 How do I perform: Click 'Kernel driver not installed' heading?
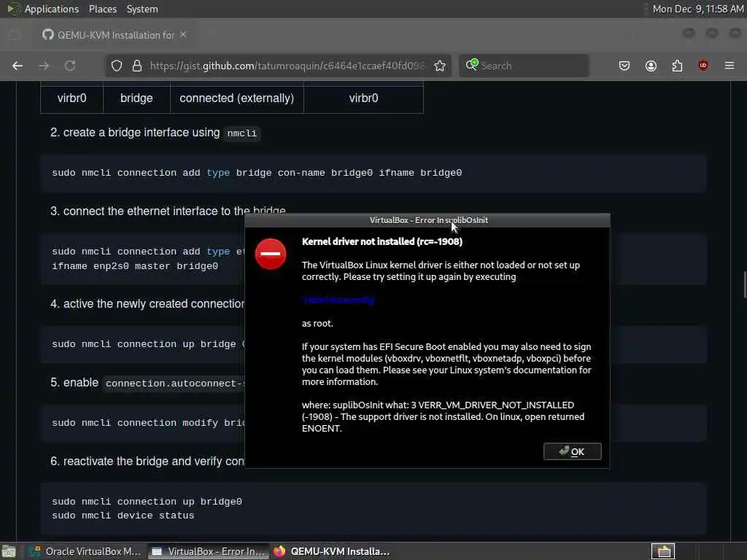point(382,241)
